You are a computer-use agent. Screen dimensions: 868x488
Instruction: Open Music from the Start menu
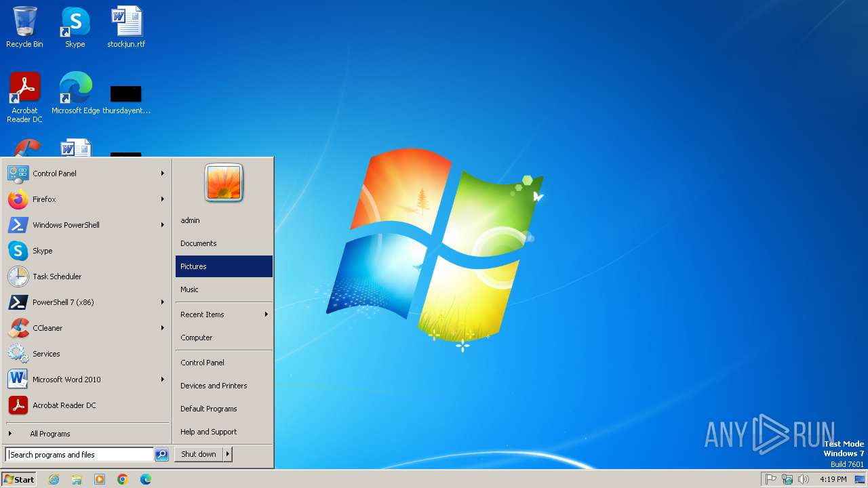(224, 289)
